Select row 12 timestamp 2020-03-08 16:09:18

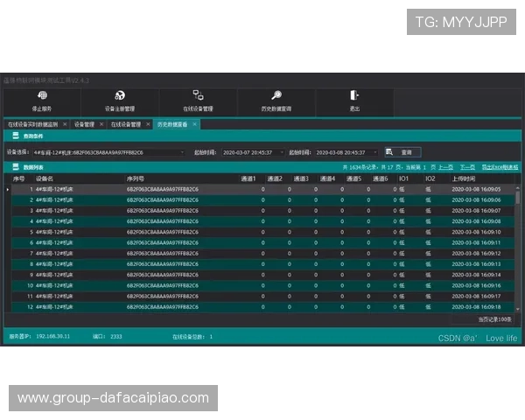pos(476,307)
